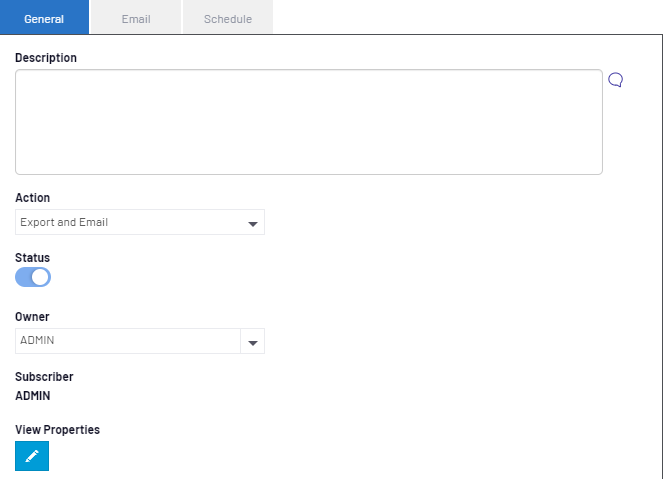Open the Owner dropdown arrow

[253, 341]
